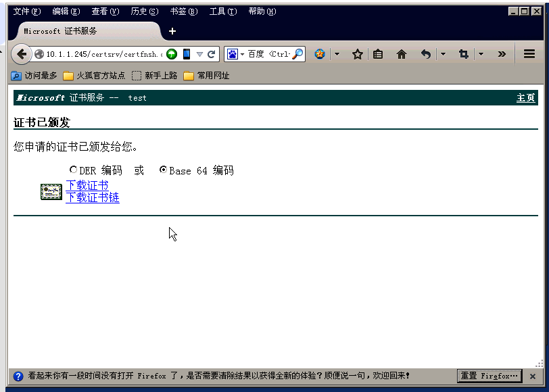The height and width of the screenshot is (392, 549).
Task: Click the globe site identity icon
Action: point(39,54)
